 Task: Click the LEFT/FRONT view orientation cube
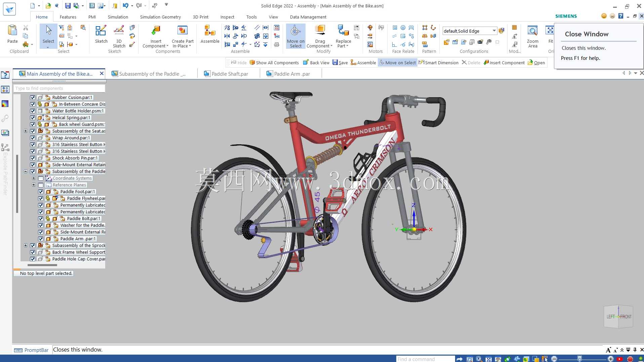(x=618, y=317)
